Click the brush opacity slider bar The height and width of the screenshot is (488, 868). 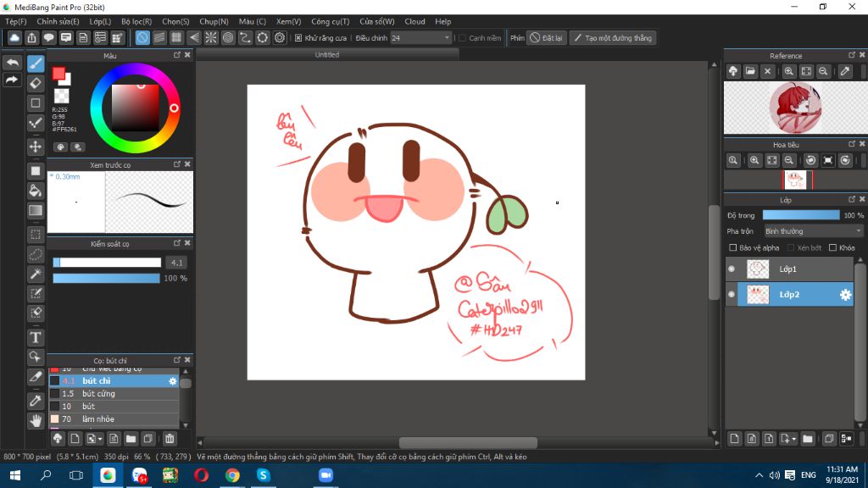click(x=106, y=278)
